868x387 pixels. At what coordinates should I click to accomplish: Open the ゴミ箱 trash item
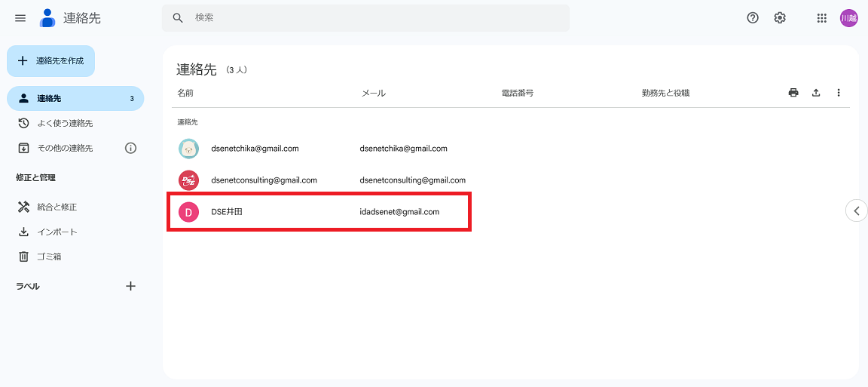[x=49, y=256]
